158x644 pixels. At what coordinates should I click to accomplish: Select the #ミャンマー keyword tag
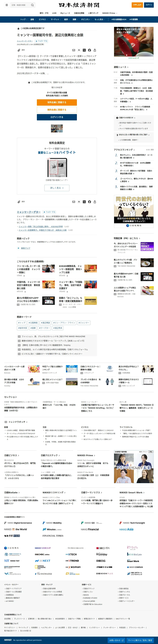[x=84, y=323]
